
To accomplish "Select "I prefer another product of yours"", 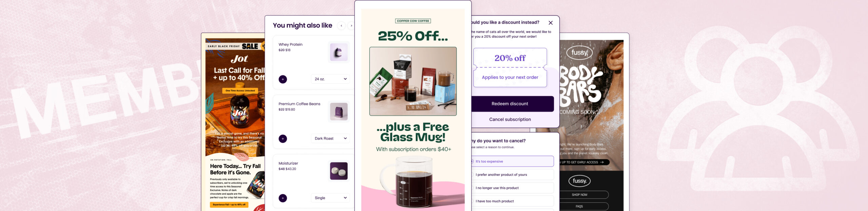I will coord(512,175).
